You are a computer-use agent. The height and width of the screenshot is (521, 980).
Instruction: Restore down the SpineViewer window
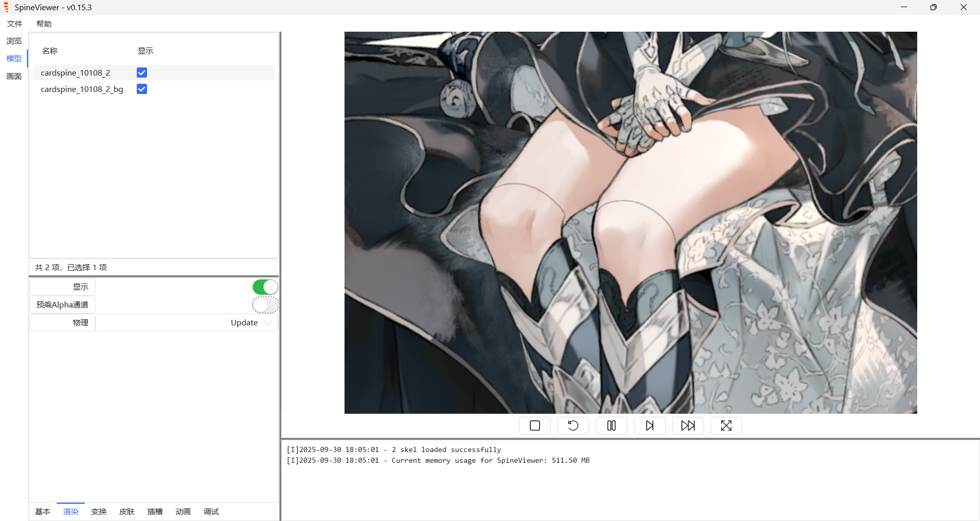(x=934, y=7)
